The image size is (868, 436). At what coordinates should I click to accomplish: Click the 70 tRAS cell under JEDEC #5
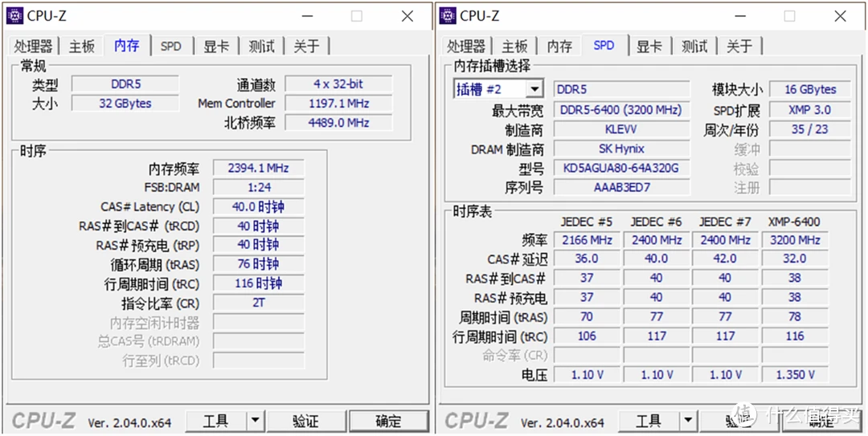(x=587, y=316)
